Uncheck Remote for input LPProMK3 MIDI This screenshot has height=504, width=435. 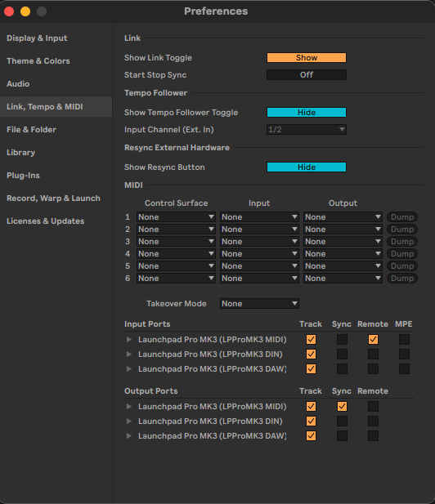[x=373, y=340]
